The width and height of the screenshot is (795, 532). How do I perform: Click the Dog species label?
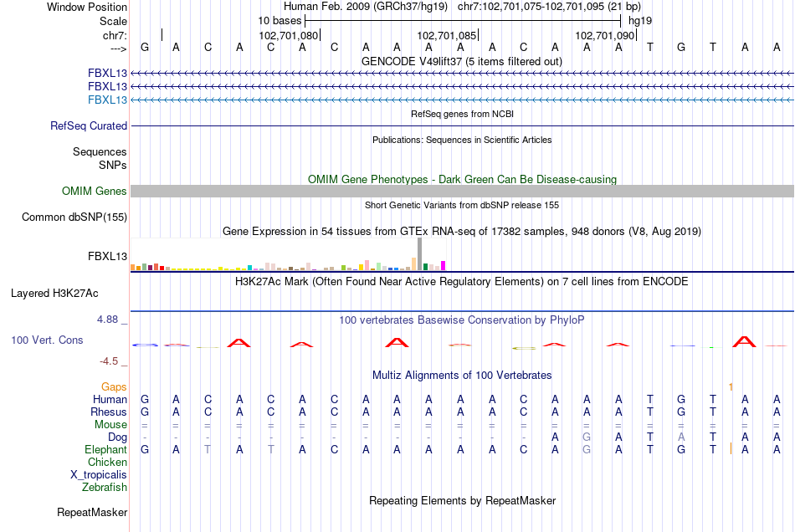[118, 437]
